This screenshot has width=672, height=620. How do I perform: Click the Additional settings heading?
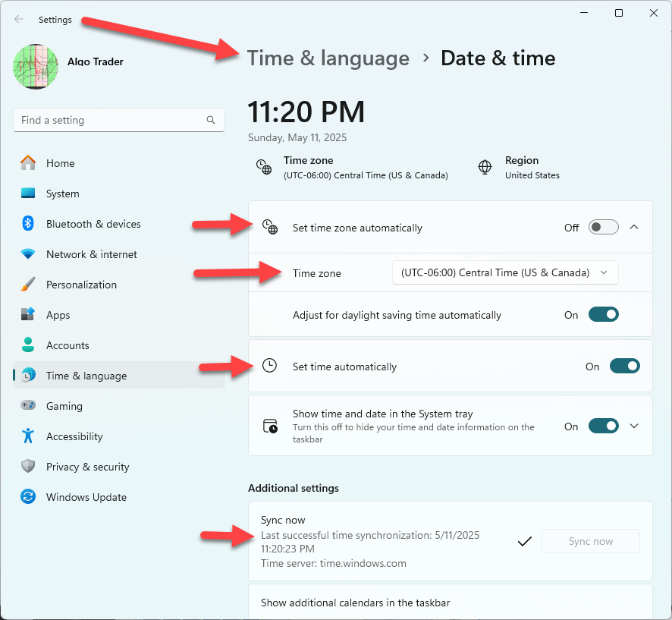[x=294, y=489]
